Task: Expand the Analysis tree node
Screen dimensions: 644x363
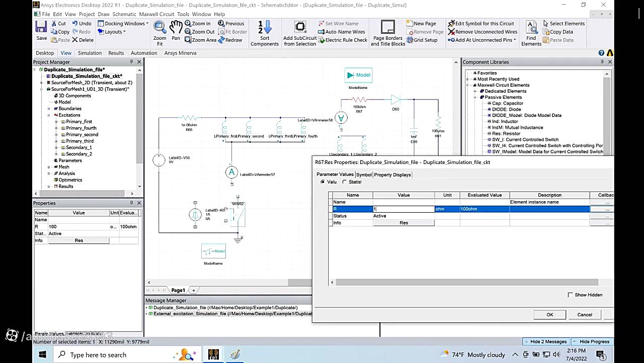Action: coord(49,173)
